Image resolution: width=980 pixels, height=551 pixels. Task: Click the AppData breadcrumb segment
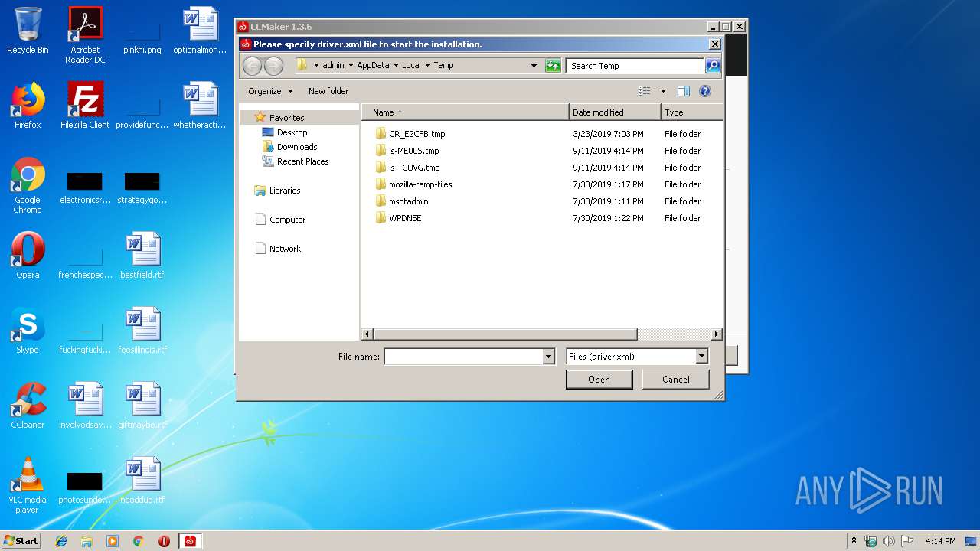pos(373,66)
